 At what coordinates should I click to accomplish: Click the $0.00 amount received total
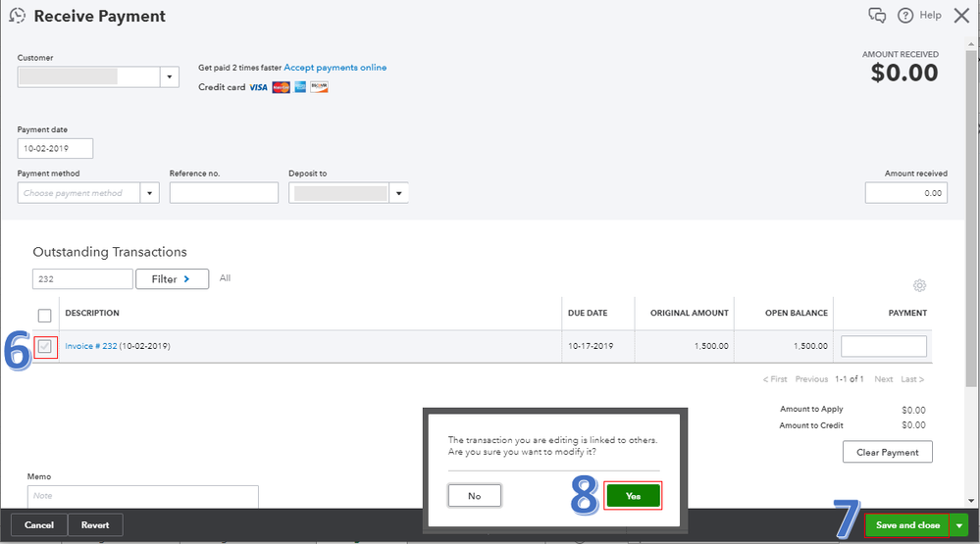(x=904, y=74)
